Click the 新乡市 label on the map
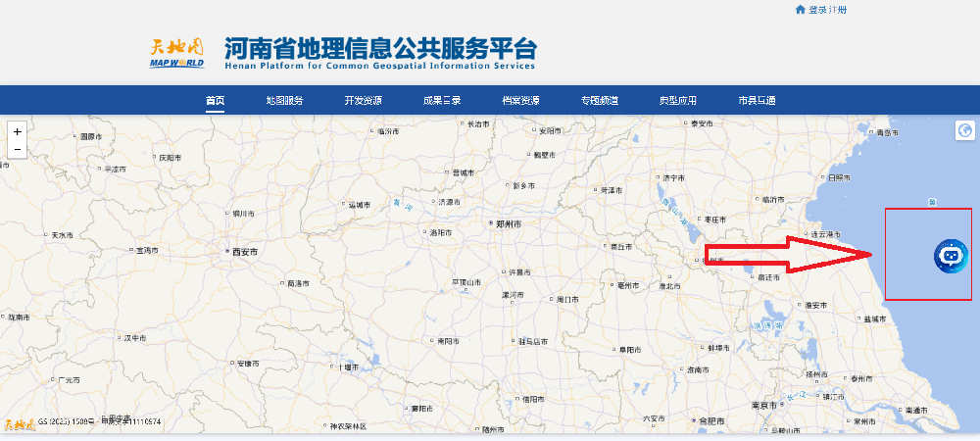 pos(523,185)
